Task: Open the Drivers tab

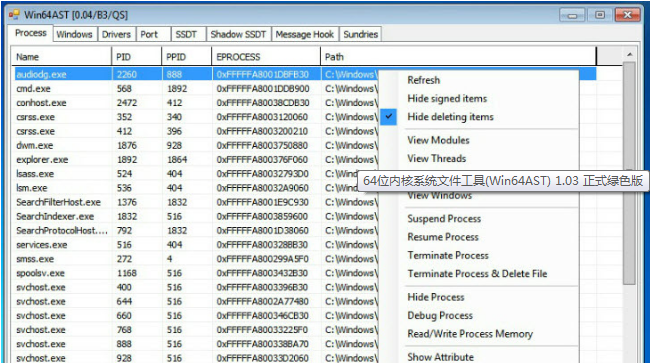Action: 116,34
